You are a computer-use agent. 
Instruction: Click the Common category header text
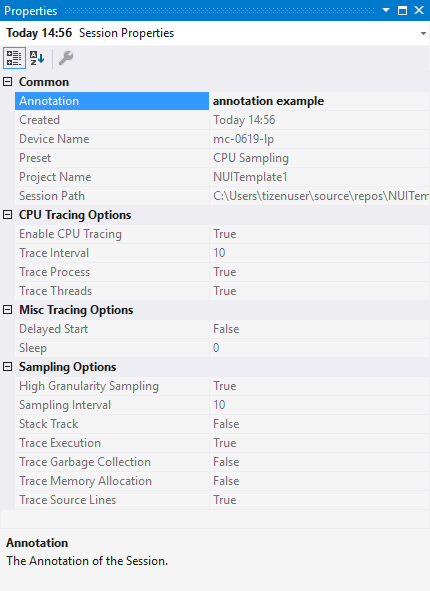coord(44,82)
